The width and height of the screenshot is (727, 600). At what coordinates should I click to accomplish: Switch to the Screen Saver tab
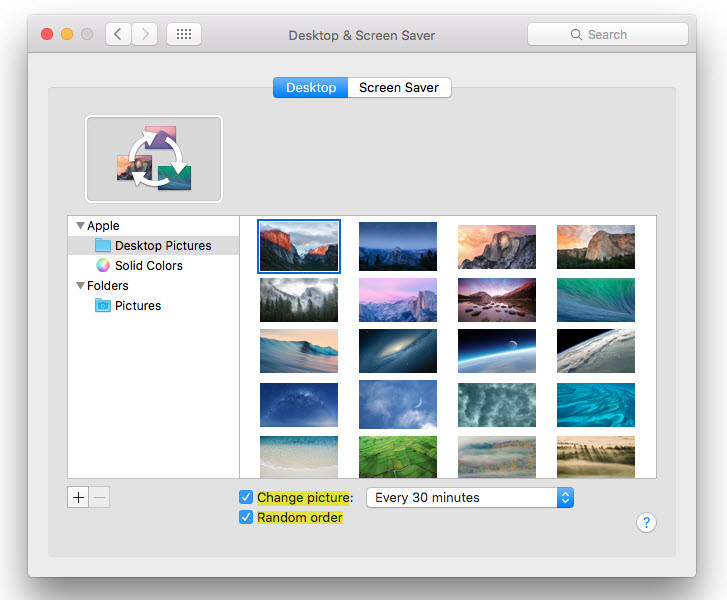[399, 88]
